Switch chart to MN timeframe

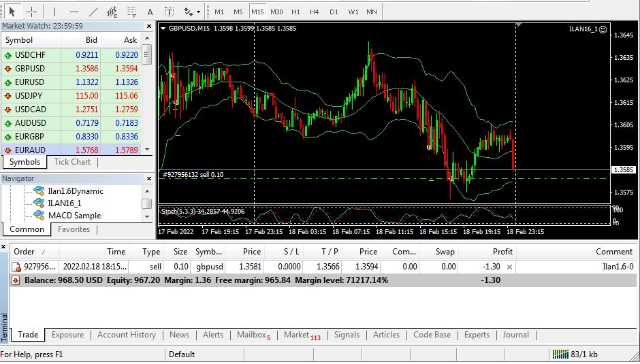click(372, 12)
